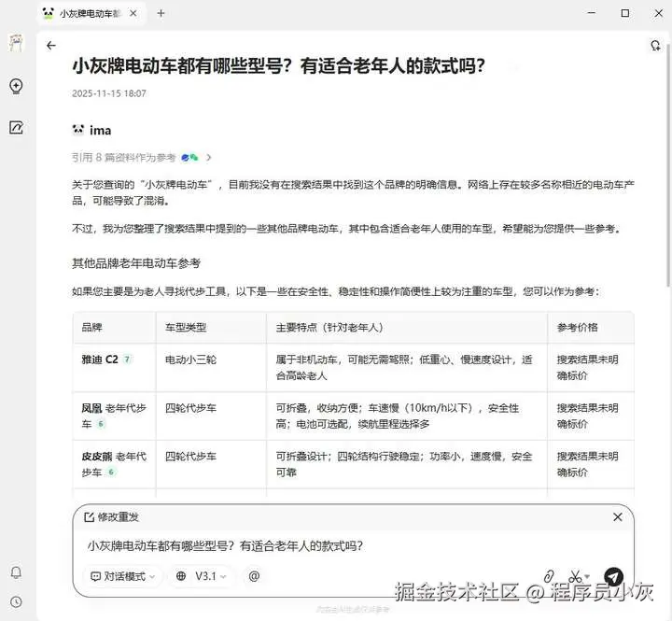Click 四轮代步车 in the 凤凰 row
Screen dimensions: 672x621
pyautogui.click(x=190, y=408)
